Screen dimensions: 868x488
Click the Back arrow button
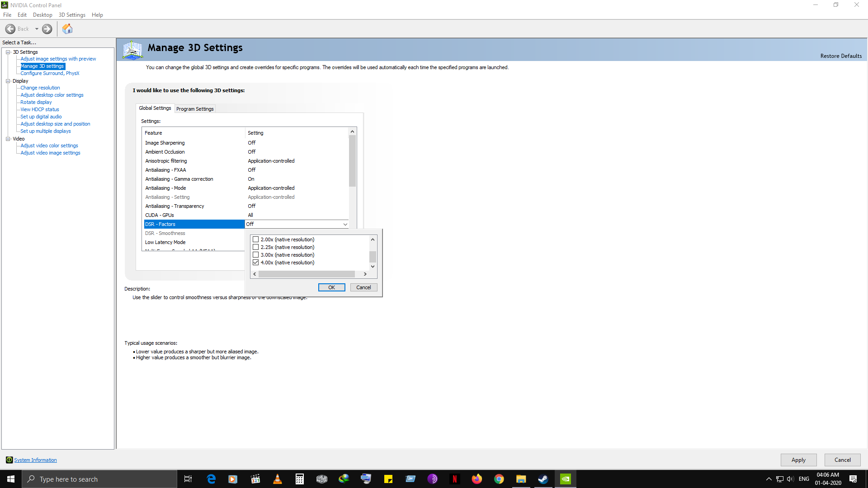[10, 29]
